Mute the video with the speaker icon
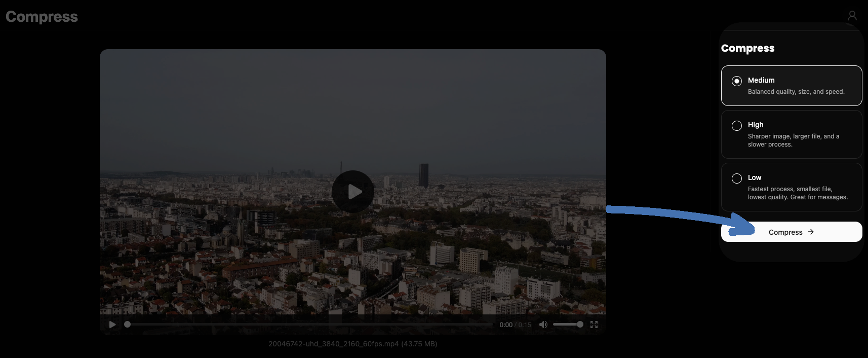The width and height of the screenshot is (868, 358). 543,325
